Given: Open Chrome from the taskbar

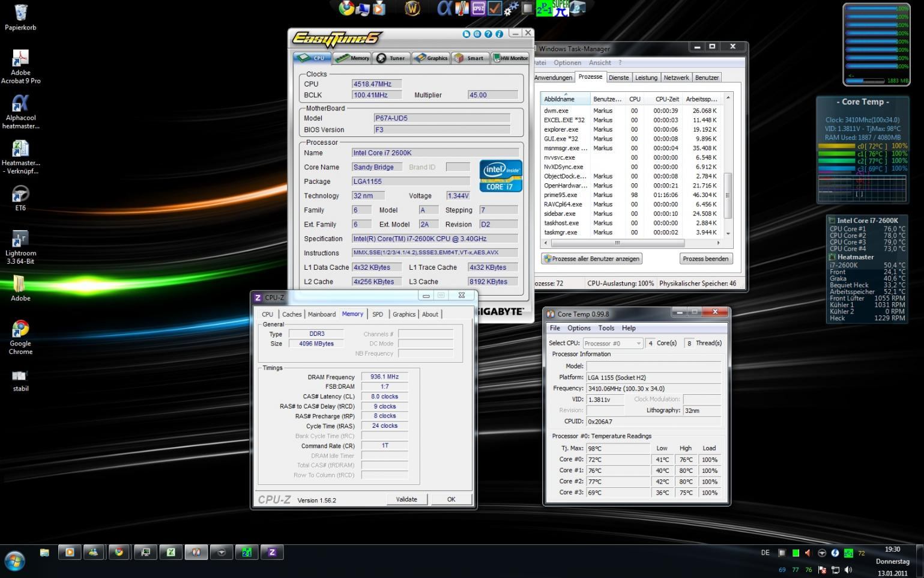Looking at the screenshot, I should tap(119, 552).
